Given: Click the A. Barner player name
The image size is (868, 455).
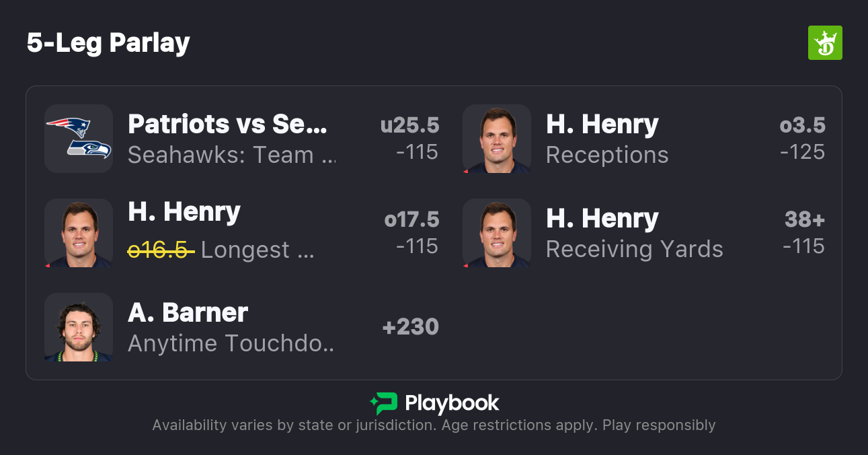Looking at the screenshot, I should pyautogui.click(x=188, y=313).
